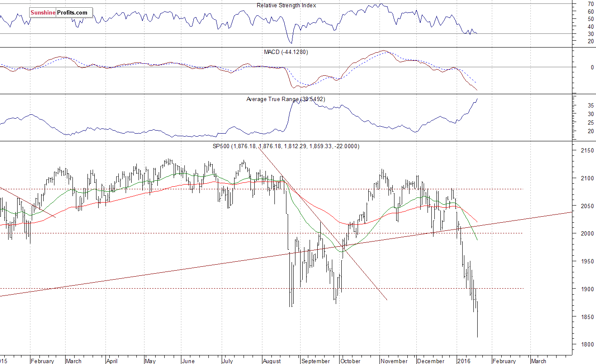Select the September date label
This screenshot has height=364, width=596.
(x=316, y=361)
